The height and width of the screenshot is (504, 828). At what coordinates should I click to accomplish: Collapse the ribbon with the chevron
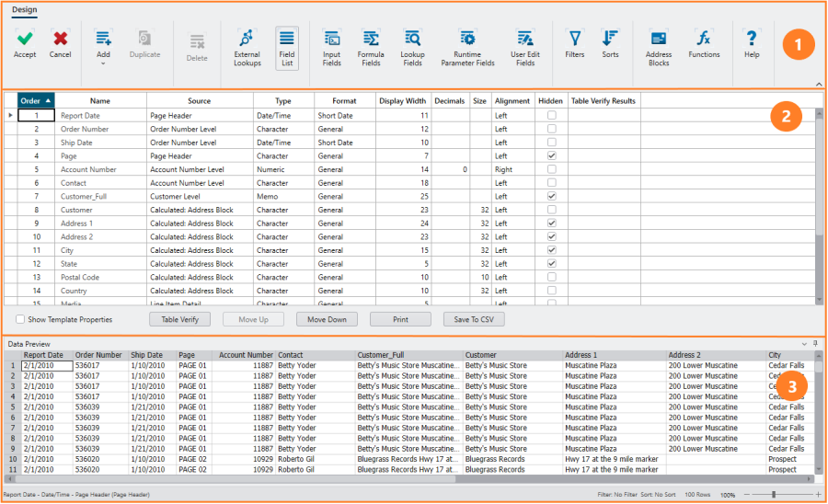tap(818, 85)
